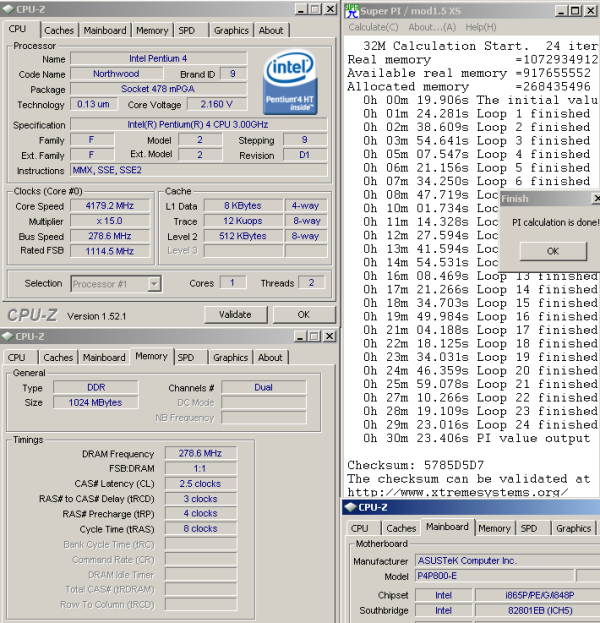Open Memory tab in top CPU-Z window
Viewport: 600px width, 623px height.
(152, 31)
